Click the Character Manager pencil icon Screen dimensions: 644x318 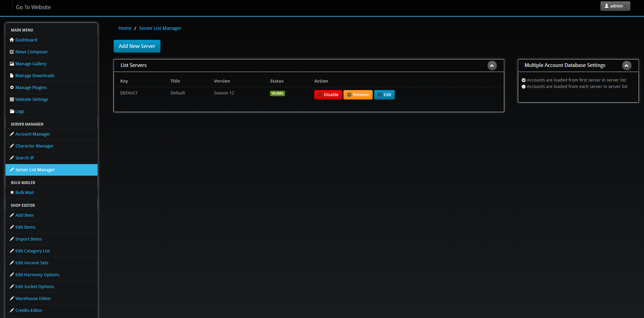(12, 146)
